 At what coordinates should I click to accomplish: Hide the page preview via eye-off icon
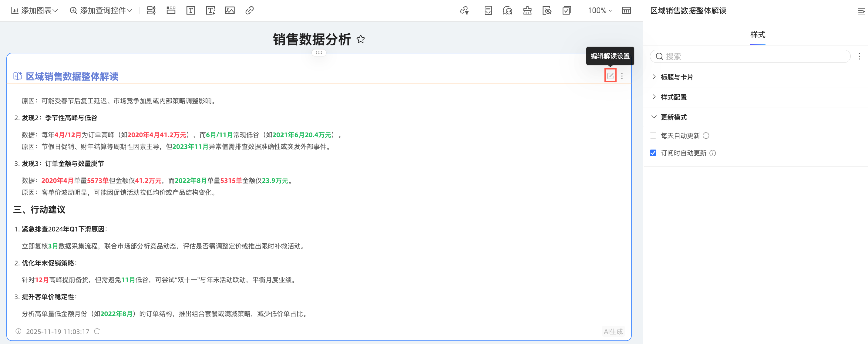click(547, 10)
